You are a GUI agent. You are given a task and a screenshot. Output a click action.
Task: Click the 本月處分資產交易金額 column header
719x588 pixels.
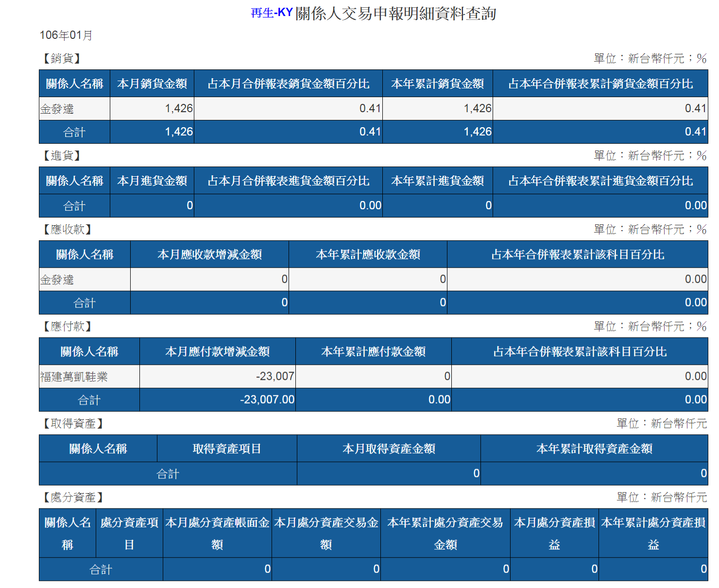(x=326, y=534)
